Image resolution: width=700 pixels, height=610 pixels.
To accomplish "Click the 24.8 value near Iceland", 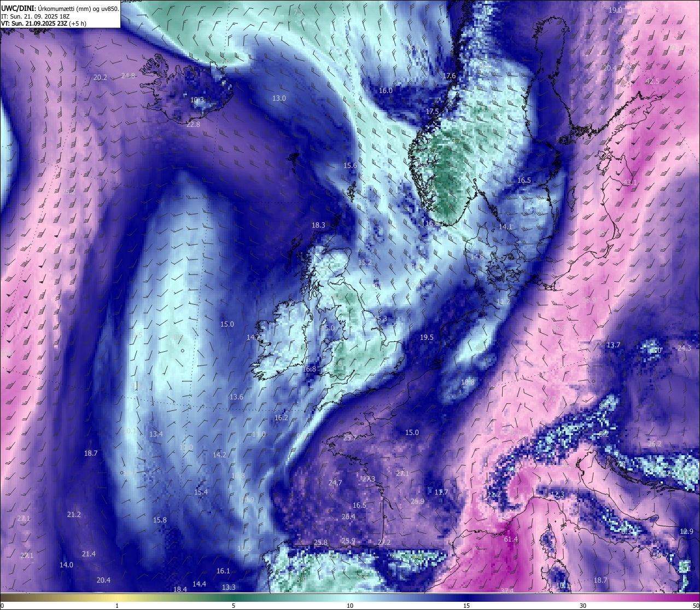I will [x=128, y=75].
